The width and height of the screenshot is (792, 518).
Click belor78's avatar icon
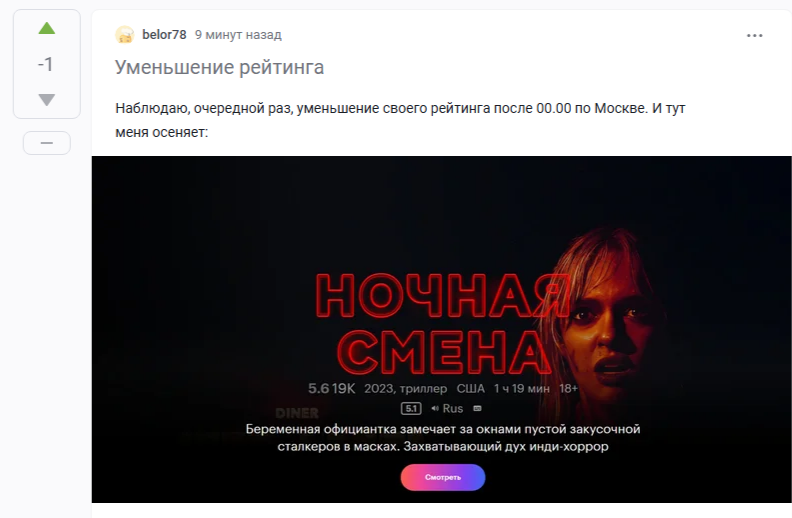click(x=124, y=35)
